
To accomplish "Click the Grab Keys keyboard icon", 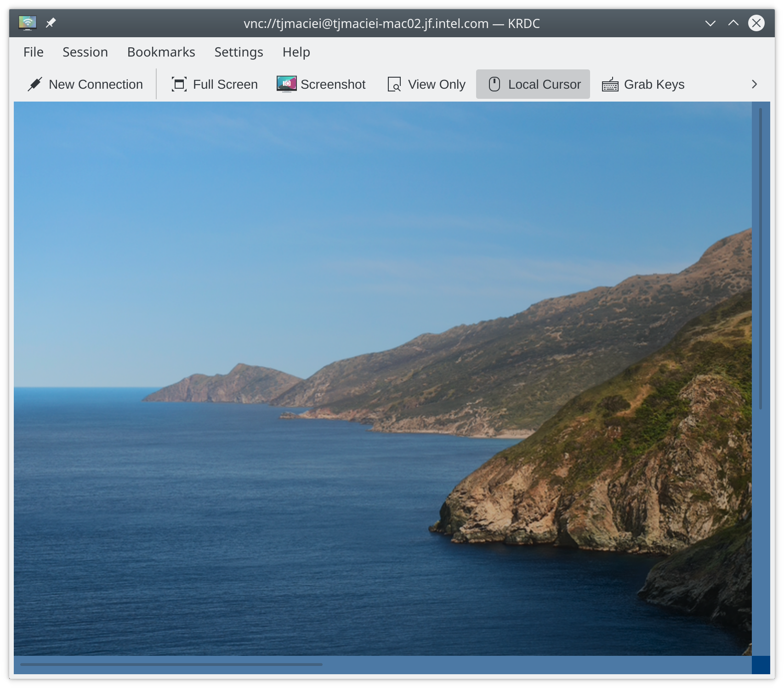I will 610,85.
